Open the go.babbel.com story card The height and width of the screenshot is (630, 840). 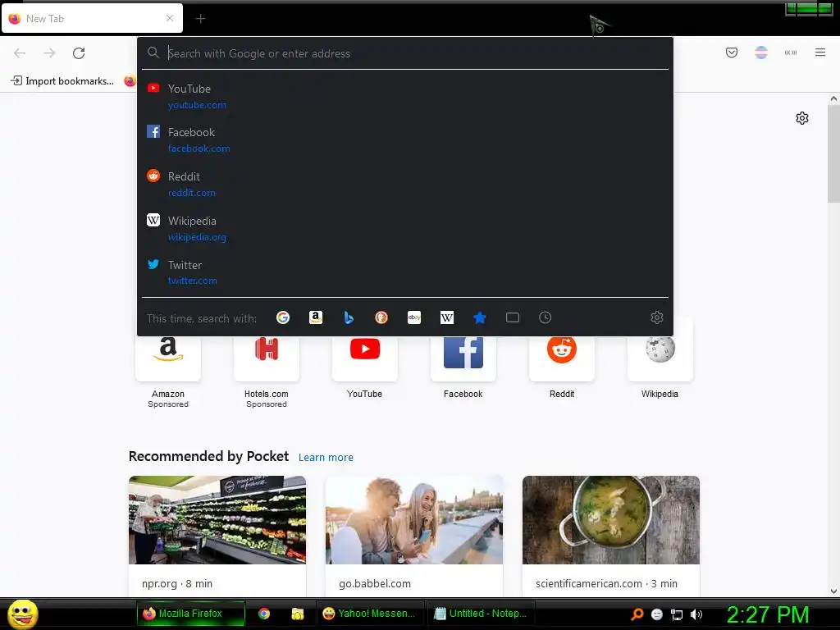tap(414, 536)
